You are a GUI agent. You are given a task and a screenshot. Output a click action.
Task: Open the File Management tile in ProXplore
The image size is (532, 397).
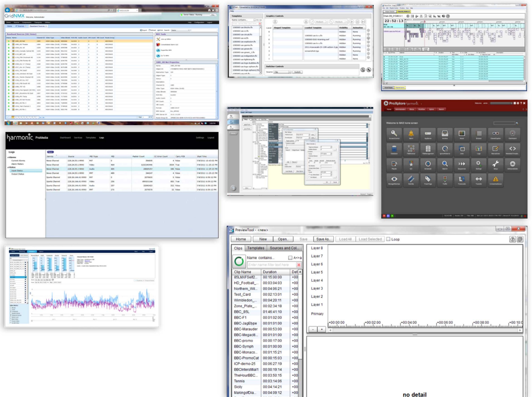pyautogui.click(x=428, y=150)
